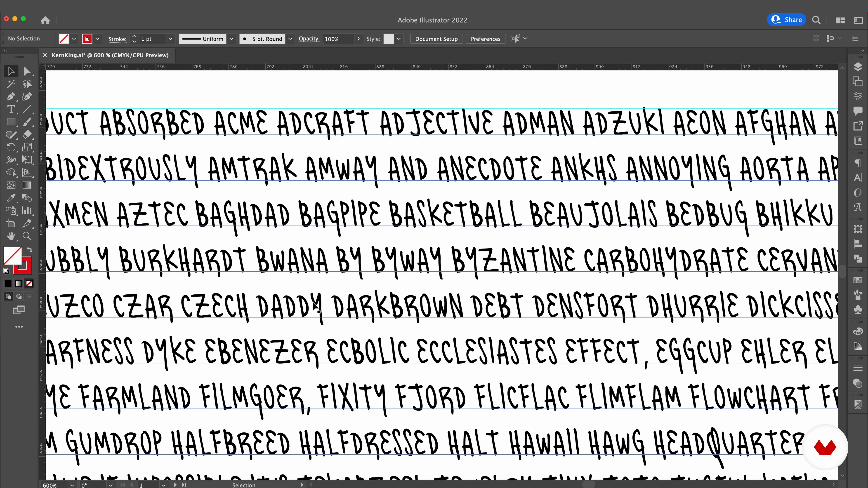Expand the Opacity options arrow

tap(358, 39)
